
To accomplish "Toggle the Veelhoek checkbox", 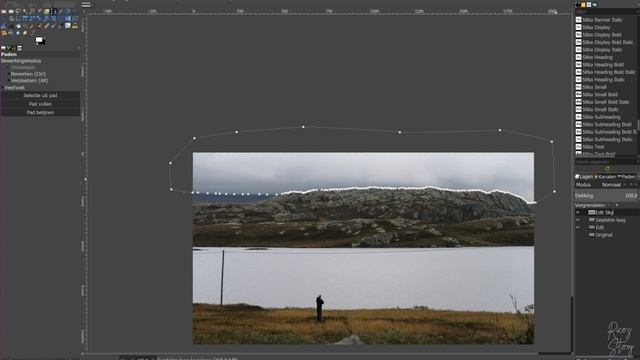I will [x=13, y=87].
